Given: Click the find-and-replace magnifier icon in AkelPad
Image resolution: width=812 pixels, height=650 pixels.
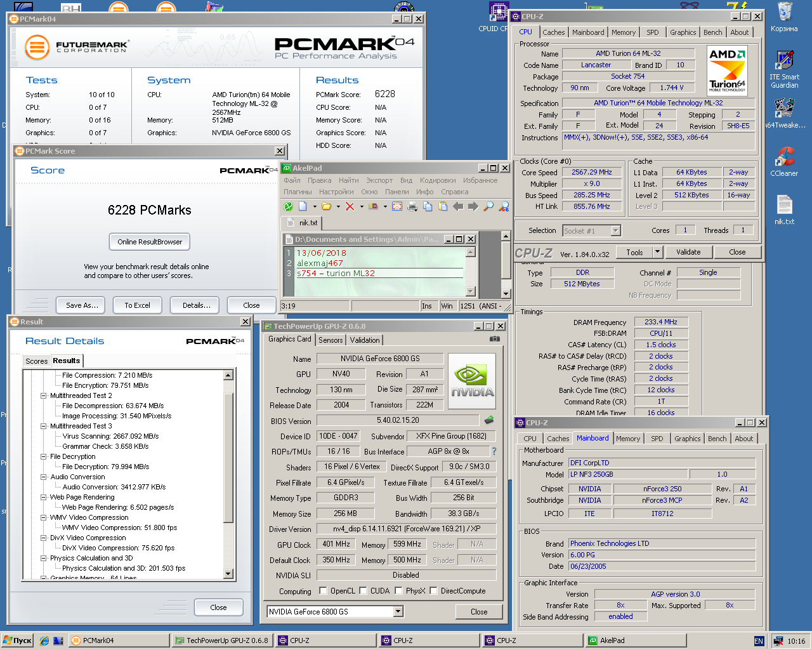Looking at the screenshot, I should pos(504,206).
